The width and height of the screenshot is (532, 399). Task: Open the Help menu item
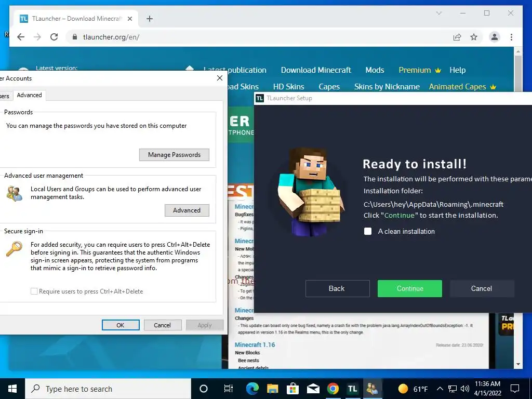[457, 70]
